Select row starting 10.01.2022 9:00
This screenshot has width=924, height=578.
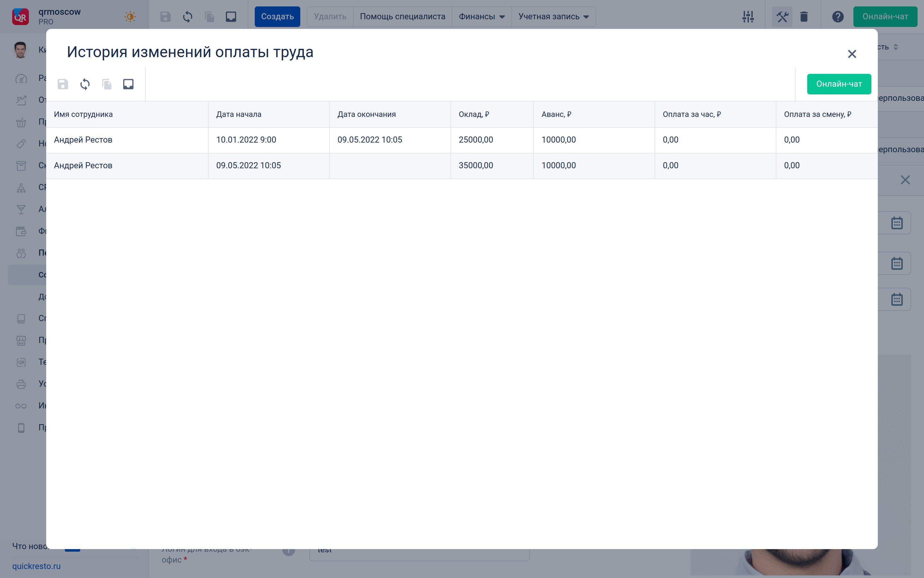click(462, 140)
